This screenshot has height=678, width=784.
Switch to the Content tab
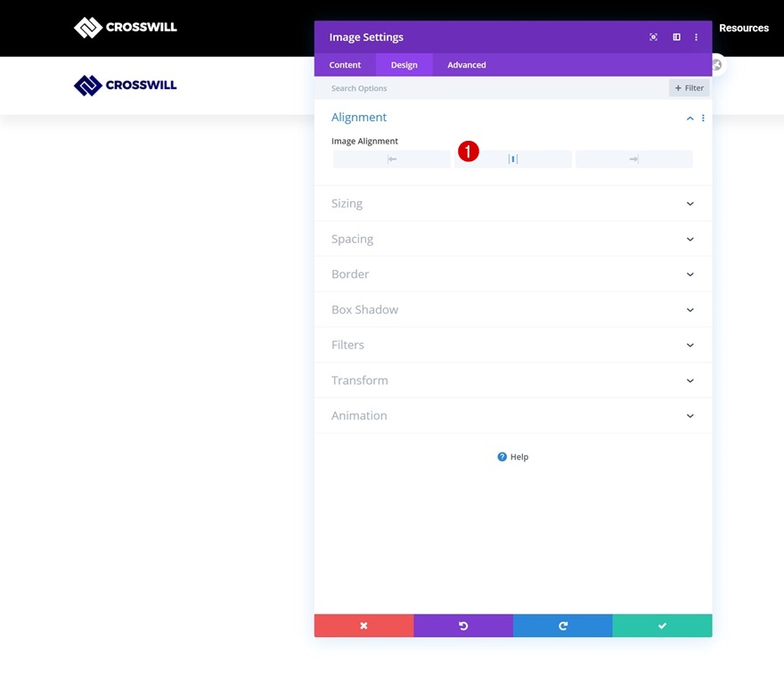click(345, 64)
